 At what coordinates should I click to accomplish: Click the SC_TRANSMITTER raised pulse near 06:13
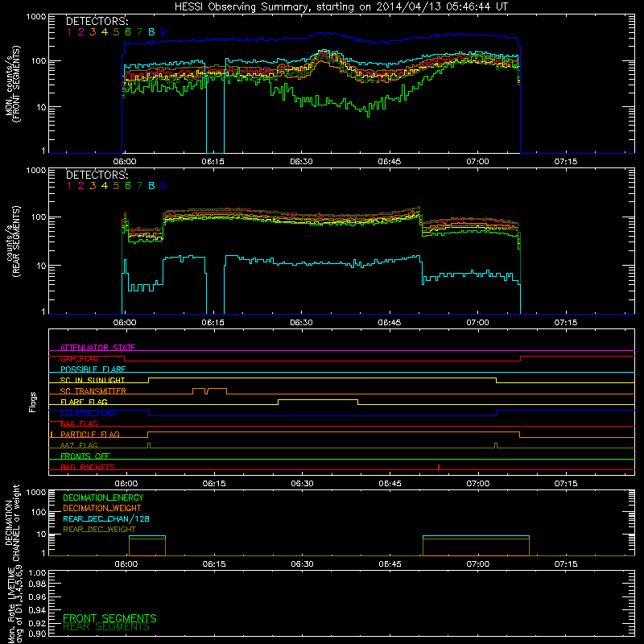199,389
